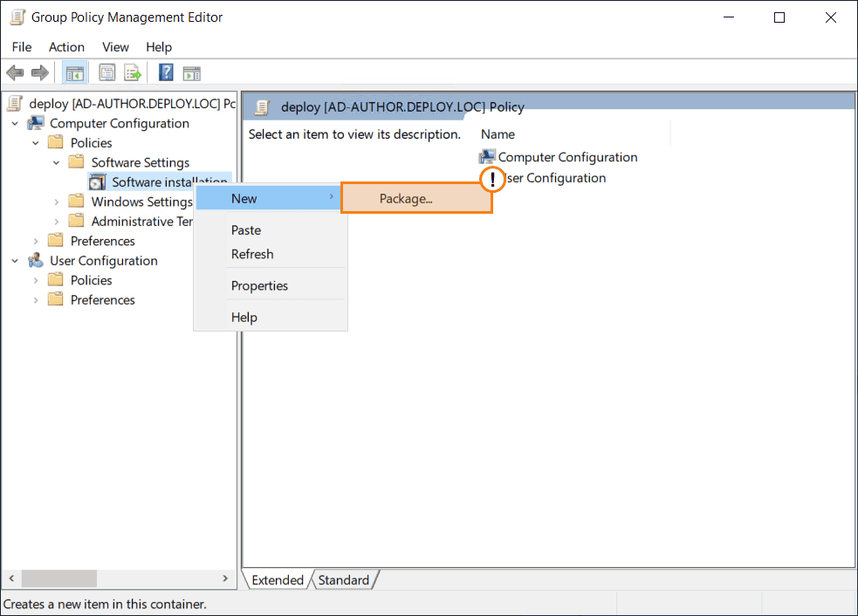
Task: Collapse the Computer Configuration tree node
Action: [15, 124]
